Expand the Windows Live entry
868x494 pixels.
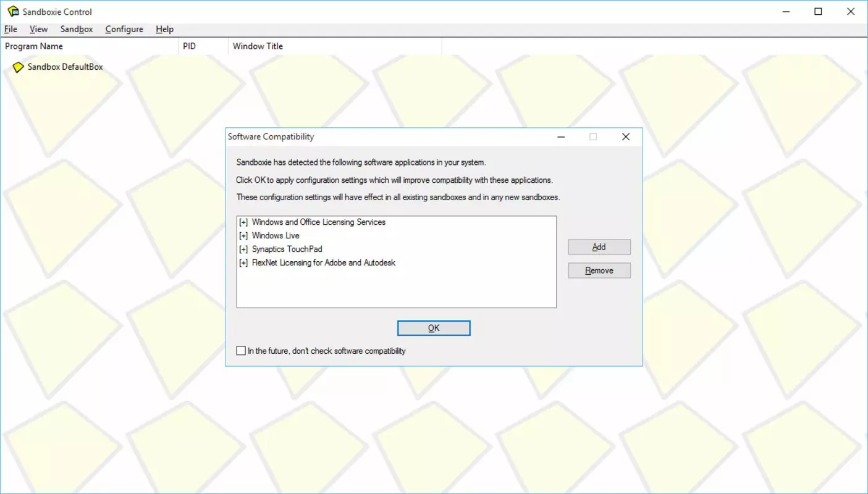(243, 236)
